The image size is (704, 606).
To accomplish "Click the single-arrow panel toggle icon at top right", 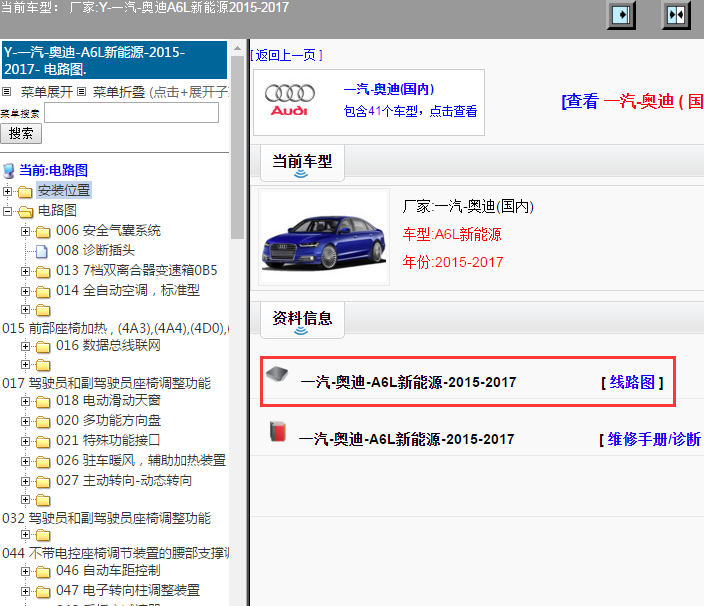I will pos(621,15).
